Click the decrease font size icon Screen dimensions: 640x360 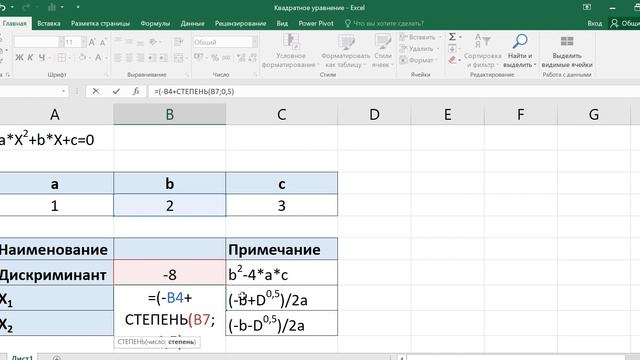pos(103,42)
